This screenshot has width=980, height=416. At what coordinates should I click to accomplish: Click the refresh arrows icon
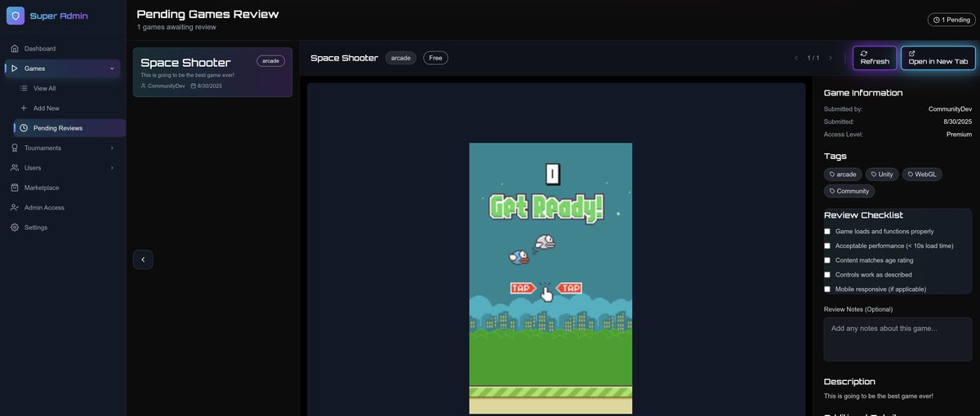click(864, 53)
